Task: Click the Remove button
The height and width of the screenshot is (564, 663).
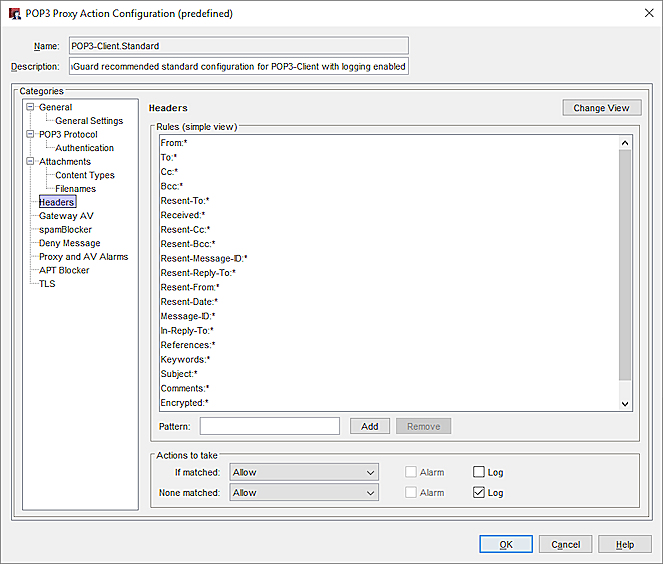Action: coord(423,426)
